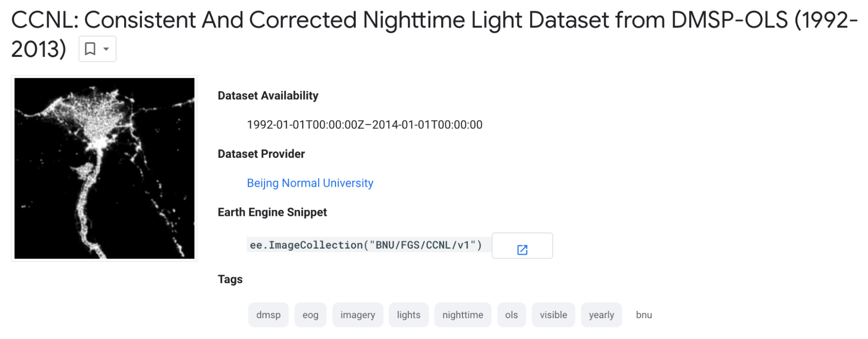868x339 pixels.
Task: Click the Dataset Provider heading
Action: pyautogui.click(x=261, y=153)
